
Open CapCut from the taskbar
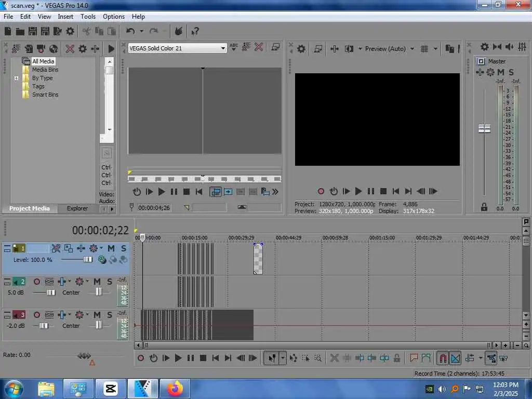(x=111, y=389)
